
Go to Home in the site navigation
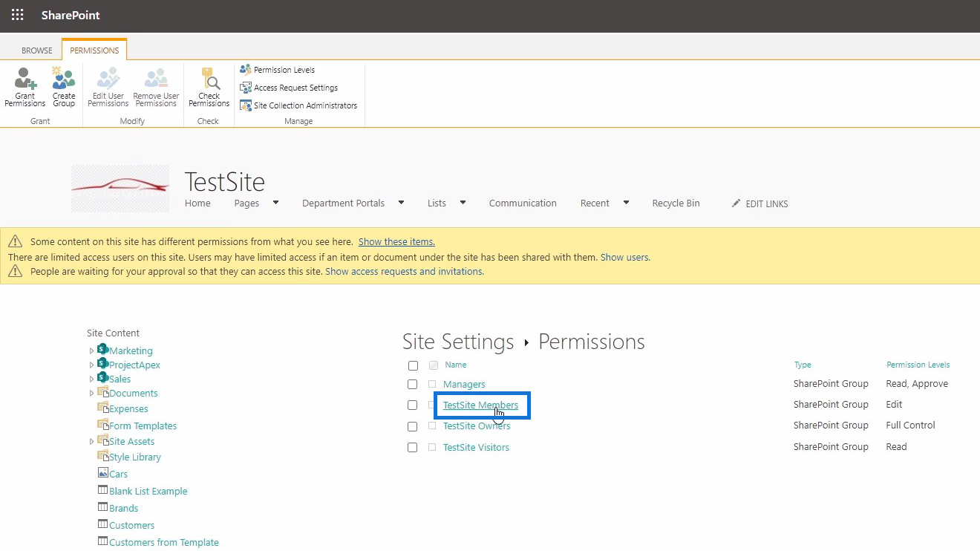[197, 203]
